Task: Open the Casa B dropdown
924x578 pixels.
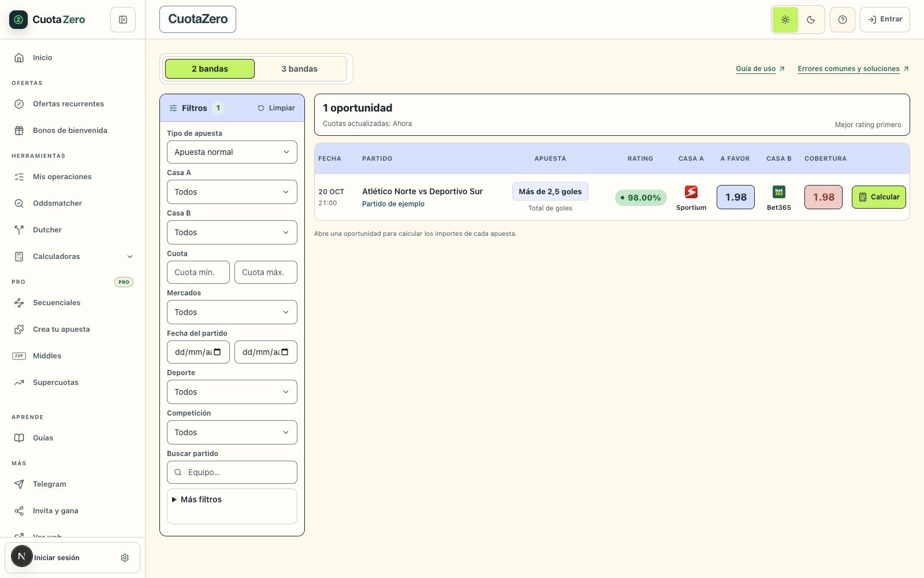Action: point(232,232)
